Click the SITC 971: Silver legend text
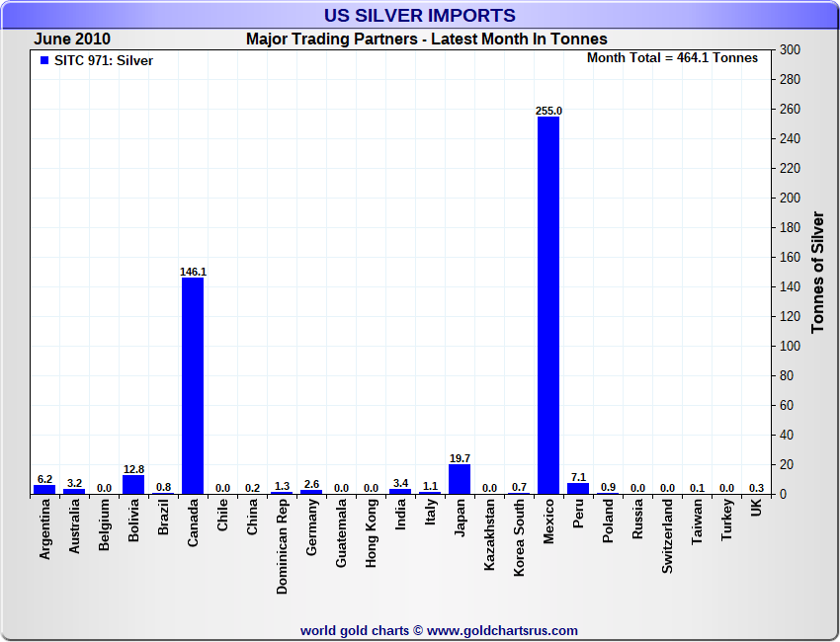This screenshot has height=642, width=840. pos(104,60)
